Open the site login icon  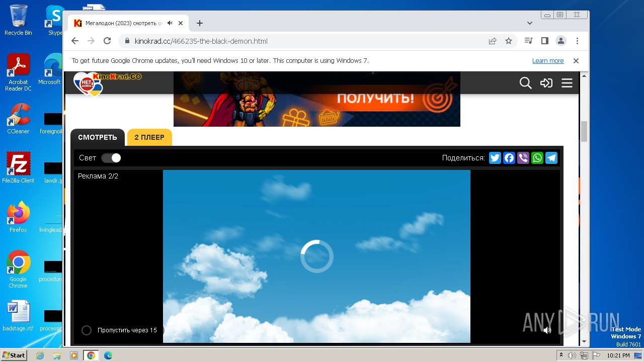(x=546, y=83)
